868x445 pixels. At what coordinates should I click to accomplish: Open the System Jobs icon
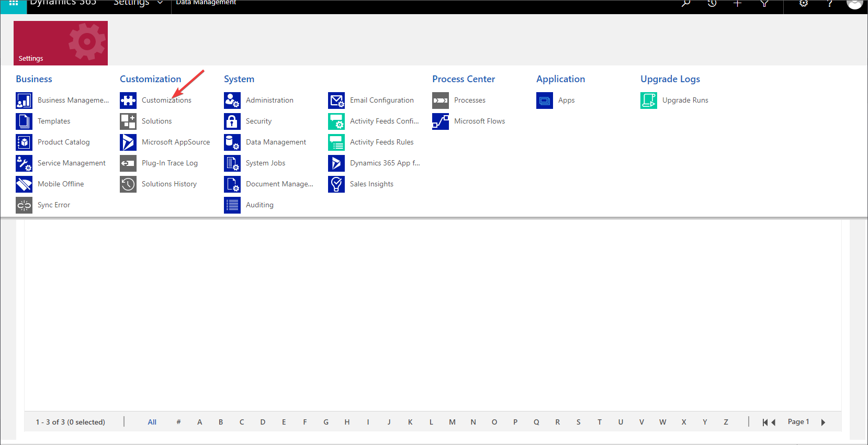(232, 163)
